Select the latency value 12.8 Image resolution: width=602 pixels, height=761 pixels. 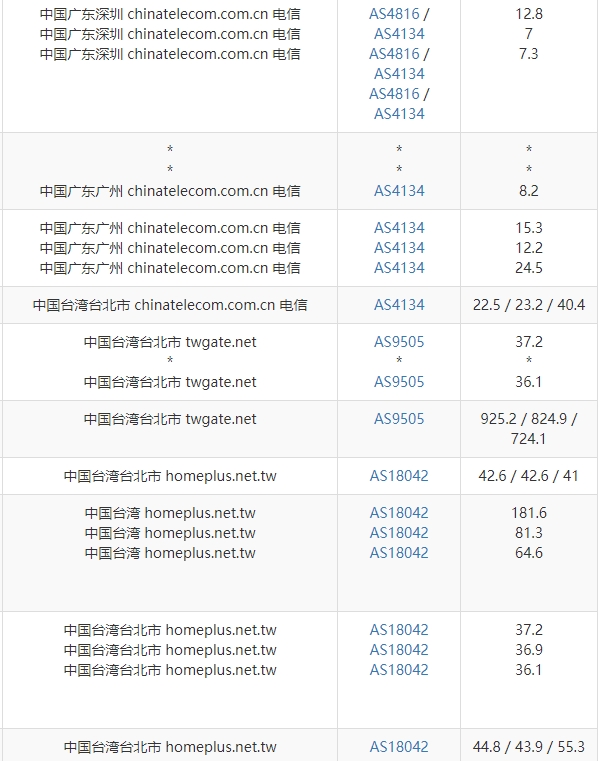click(529, 14)
